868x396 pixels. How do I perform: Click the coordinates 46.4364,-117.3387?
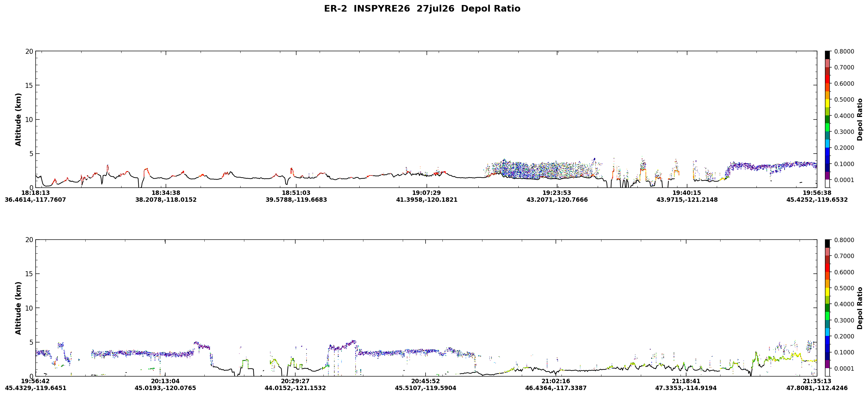556,388
